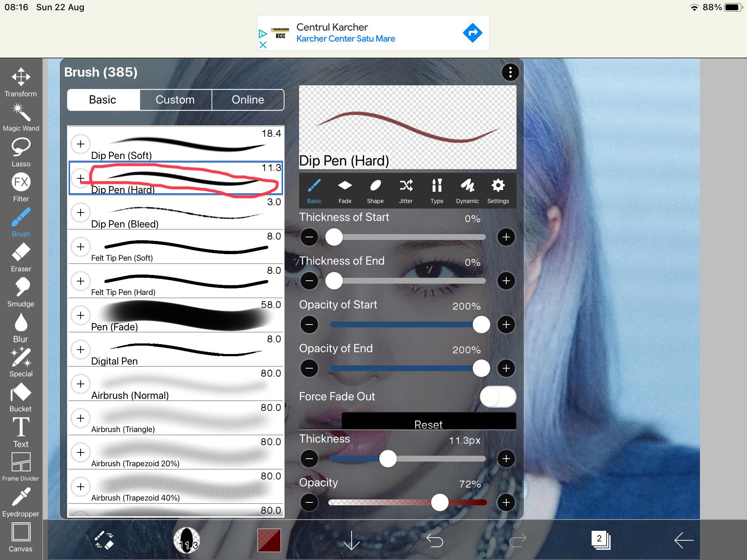Image resolution: width=747 pixels, height=560 pixels.
Task: Toggle the brush/eraser switch at the bottom
Action: tap(103, 541)
